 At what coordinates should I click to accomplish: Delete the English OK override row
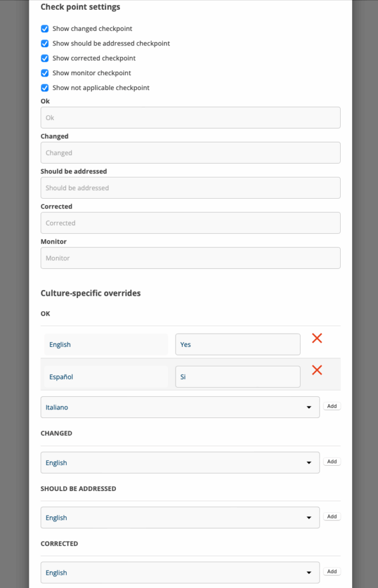tap(317, 338)
